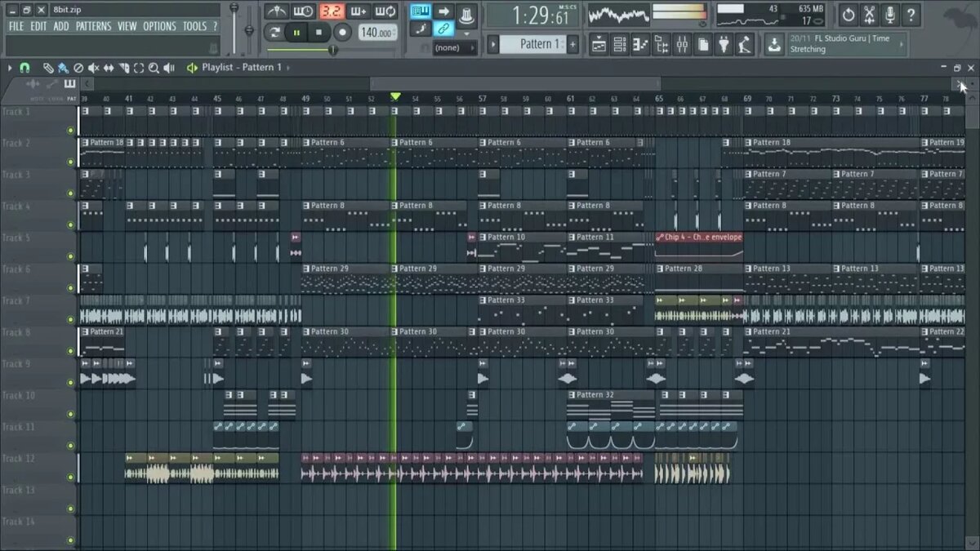Open the Pattern 1 selector dropdown
This screenshot has width=980, height=551.
click(533, 44)
